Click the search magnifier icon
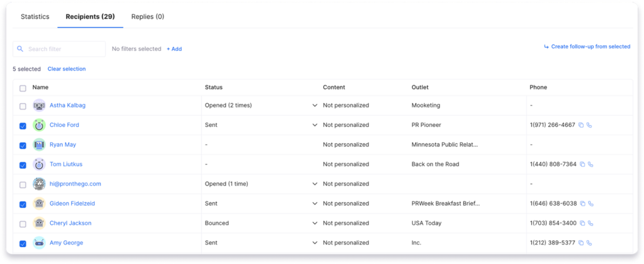Viewport: 644px width, 264px height. (x=20, y=49)
